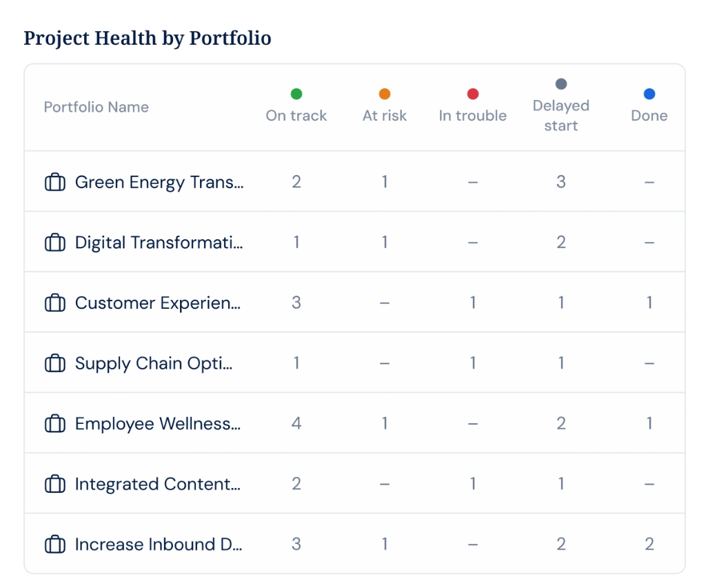Select Customer Experience In trouble count 1

pos(473,303)
